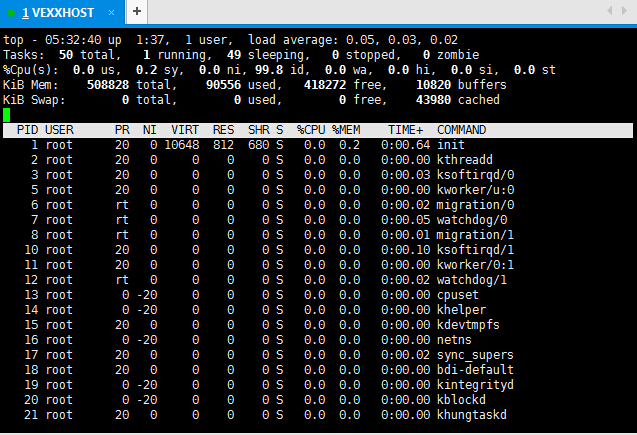Click the 10648 VIRT value for init
Viewport: 637px width, 435px height.
point(182,145)
